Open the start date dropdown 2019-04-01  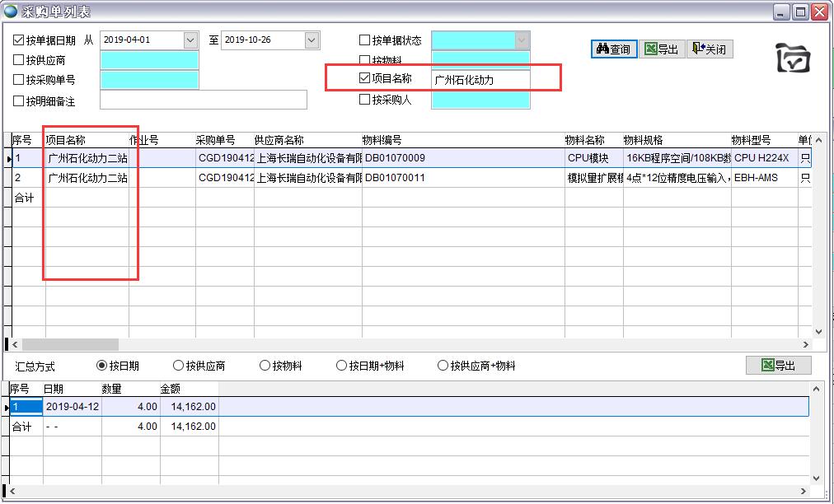pyautogui.click(x=190, y=40)
